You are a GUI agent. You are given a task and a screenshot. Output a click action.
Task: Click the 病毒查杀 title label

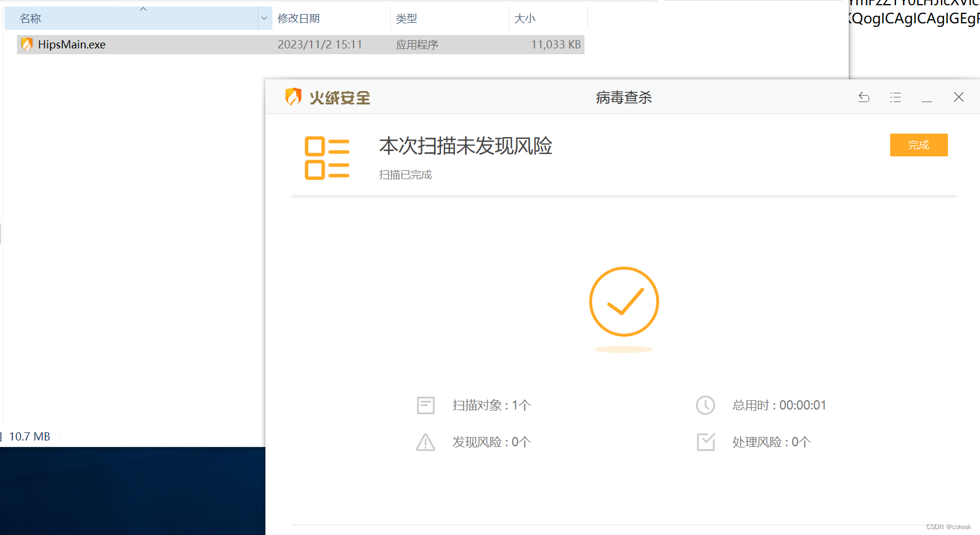[x=623, y=97]
